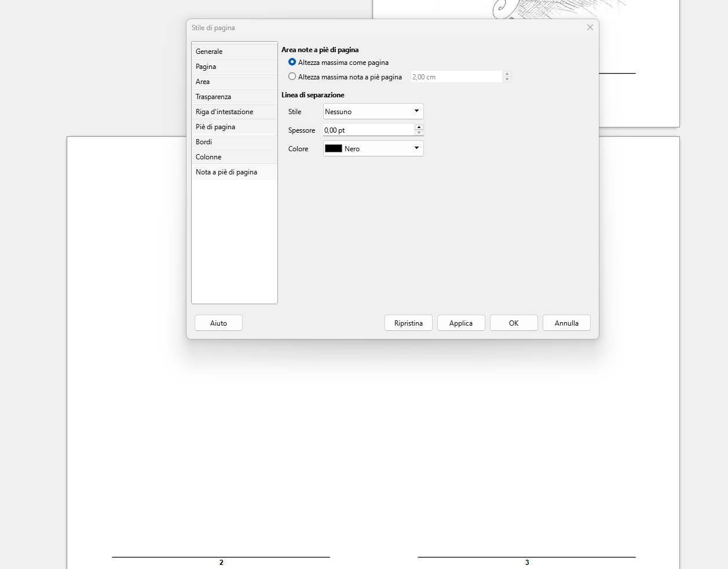
Task: Open the Colore dropdown showing Nero
Action: [374, 148]
